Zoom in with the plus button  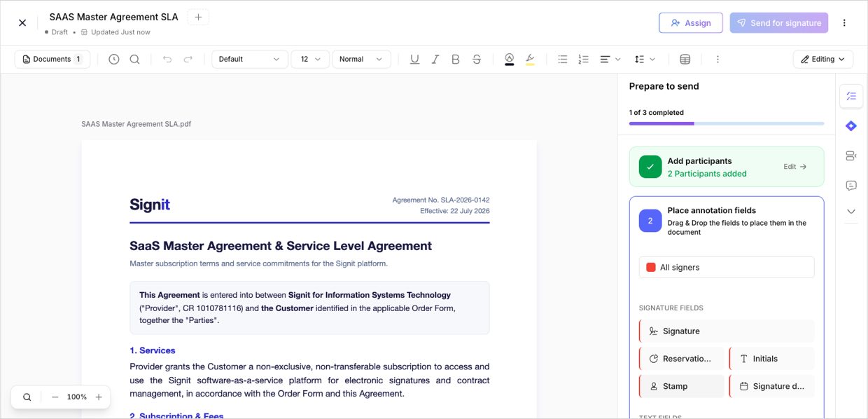[x=99, y=397]
